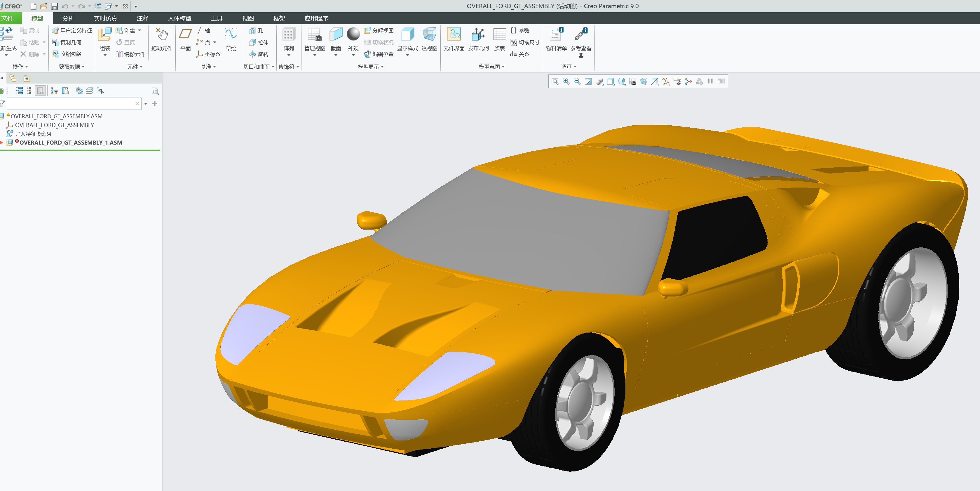This screenshot has height=491, width=980.
Task: Click the 平面 (Plane) datum icon
Action: (185, 34)
